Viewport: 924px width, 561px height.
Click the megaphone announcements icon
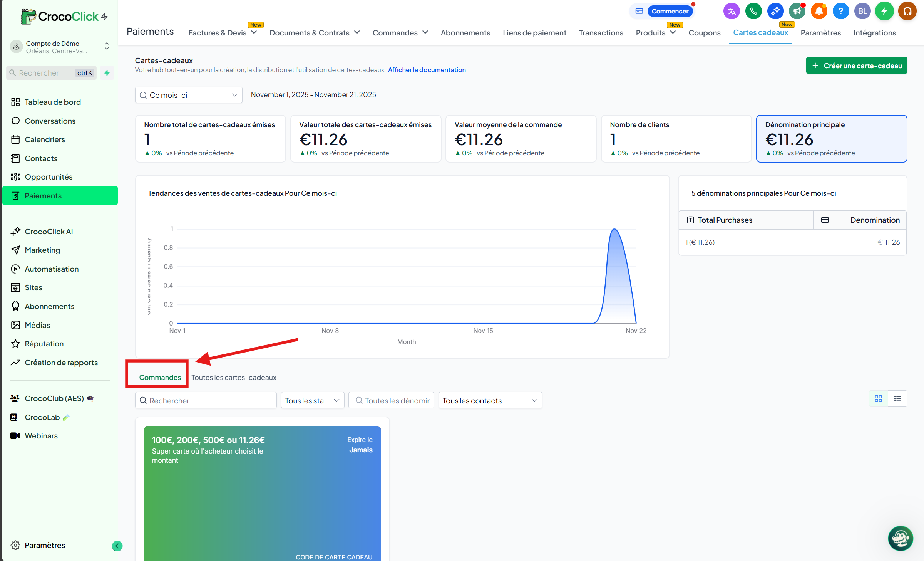coord(797,11)
